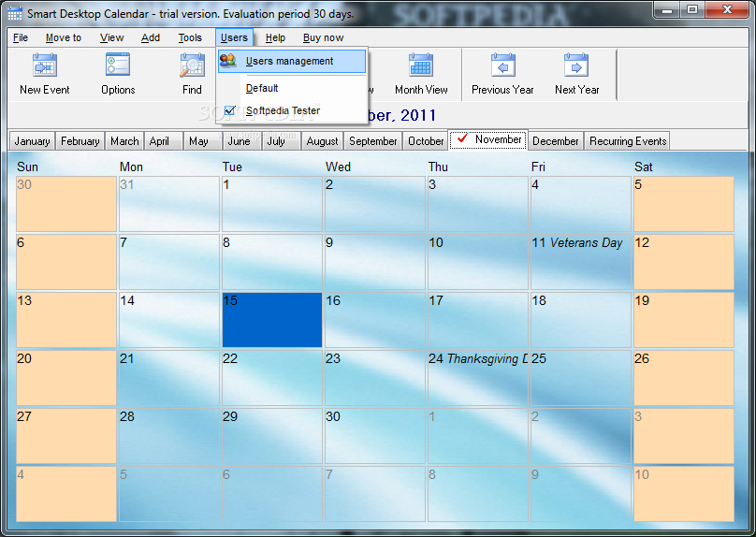
Task: Open the Add menu
Action: coord(151,37)
